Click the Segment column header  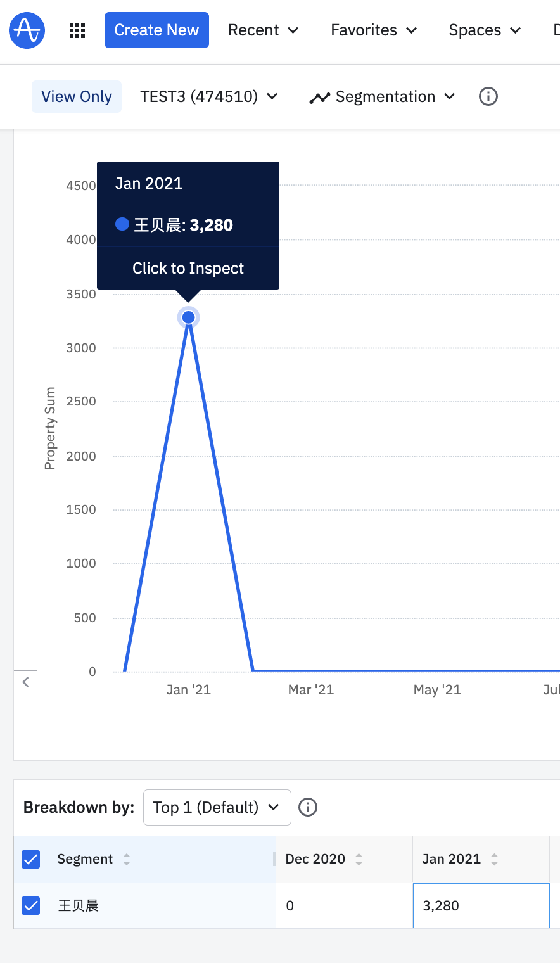[162, 859]
